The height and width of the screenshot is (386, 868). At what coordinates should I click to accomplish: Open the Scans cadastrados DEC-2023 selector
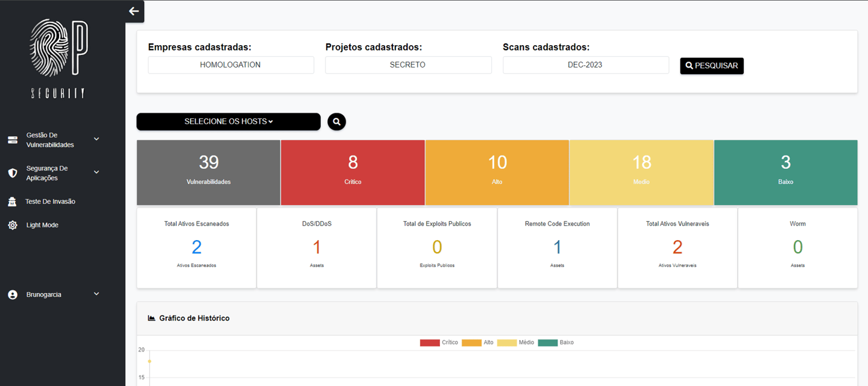coord(585,65)
